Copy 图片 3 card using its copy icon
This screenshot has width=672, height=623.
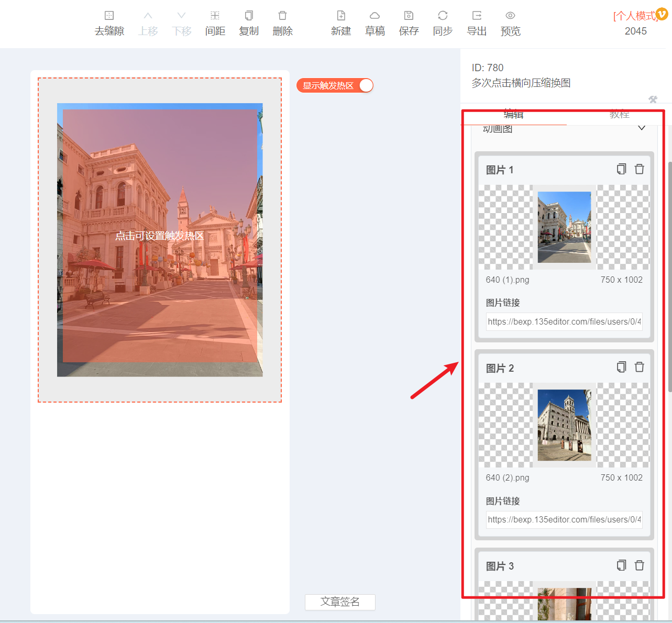pyautogui.click(x=621, y=565)
